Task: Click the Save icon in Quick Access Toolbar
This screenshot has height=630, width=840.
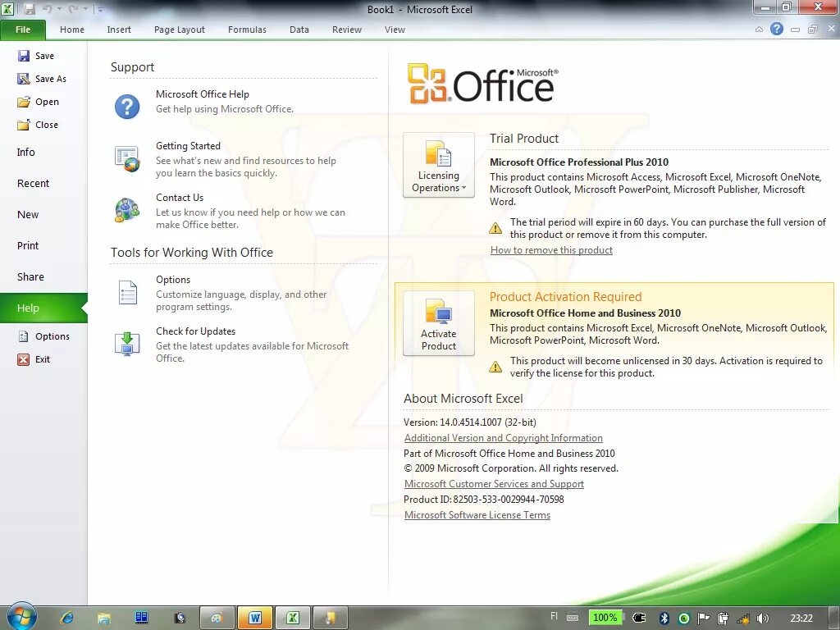Action: pyautogui.click(x=29, y=9)
